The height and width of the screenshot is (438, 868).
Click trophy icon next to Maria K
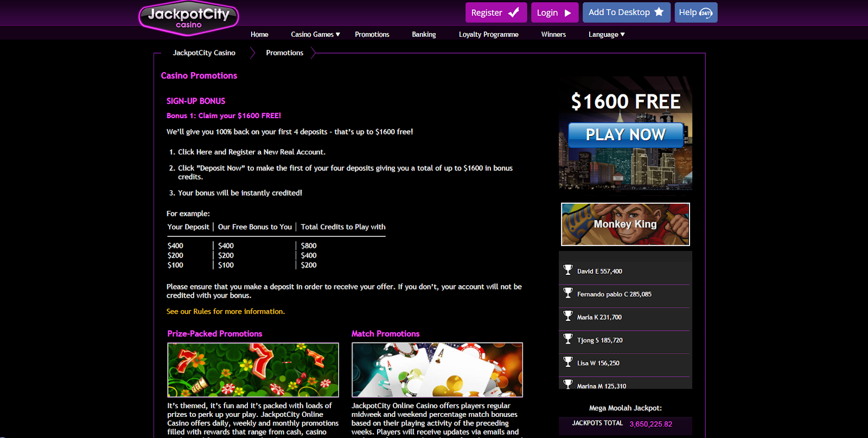coord(568,315)
